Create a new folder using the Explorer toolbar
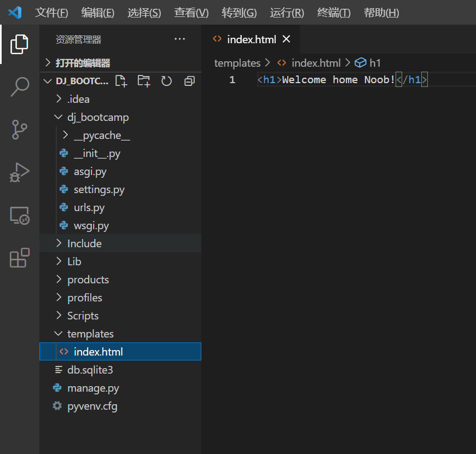The width and height of the screenshot is (476, 454). click(x=143, y=80)
